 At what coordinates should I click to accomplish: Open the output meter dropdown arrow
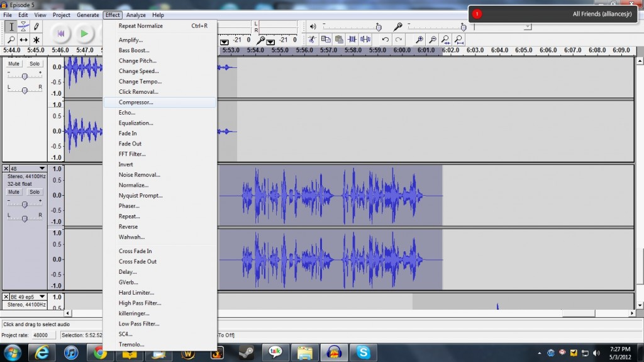(225, 42)
